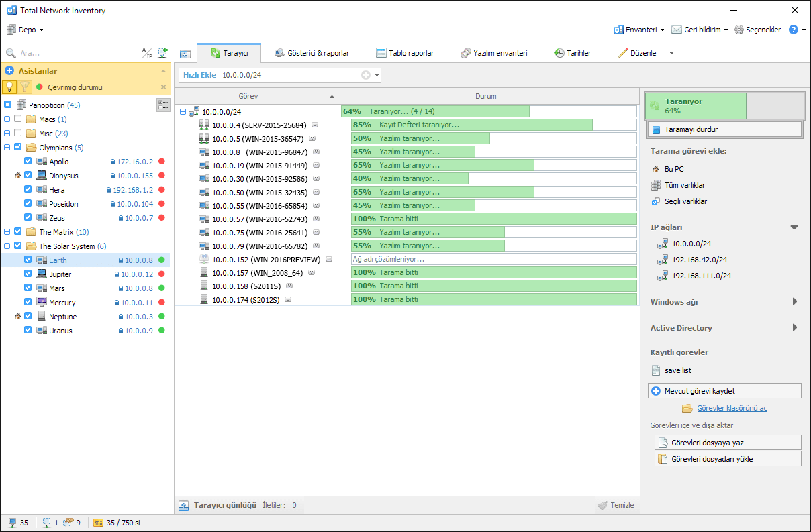Switch to the Tablo raporlar tab
Screen dimensions: 811x532
(405, 53)
